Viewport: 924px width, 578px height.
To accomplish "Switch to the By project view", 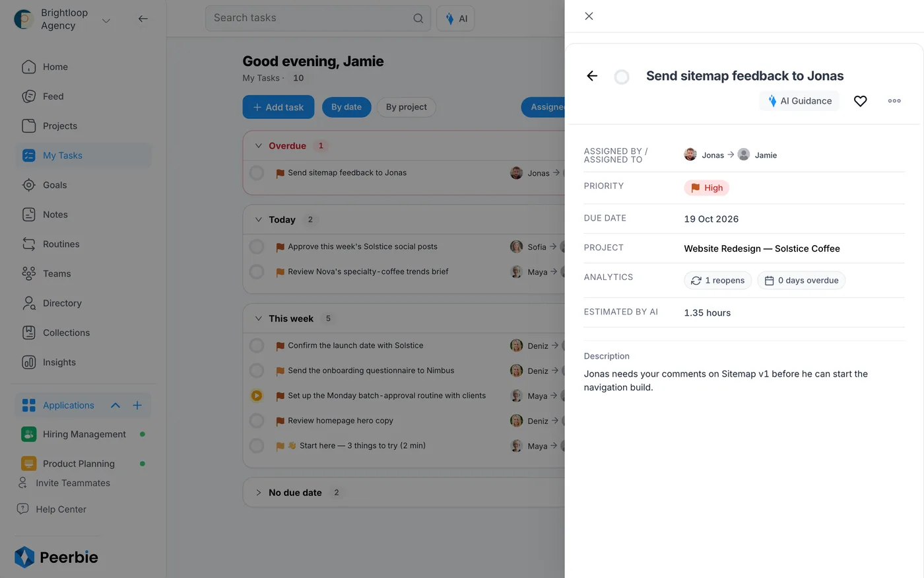I will [x=407, y=107].
